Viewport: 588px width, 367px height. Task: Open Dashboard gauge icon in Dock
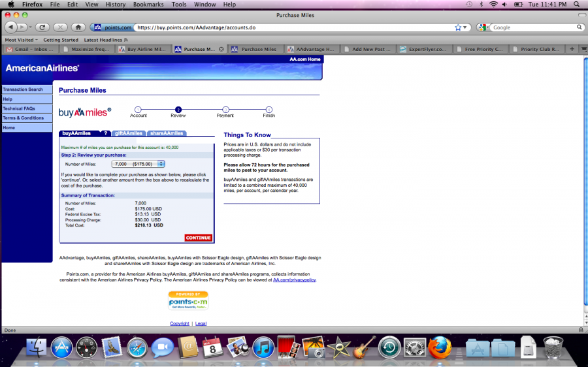click(86, 347)
